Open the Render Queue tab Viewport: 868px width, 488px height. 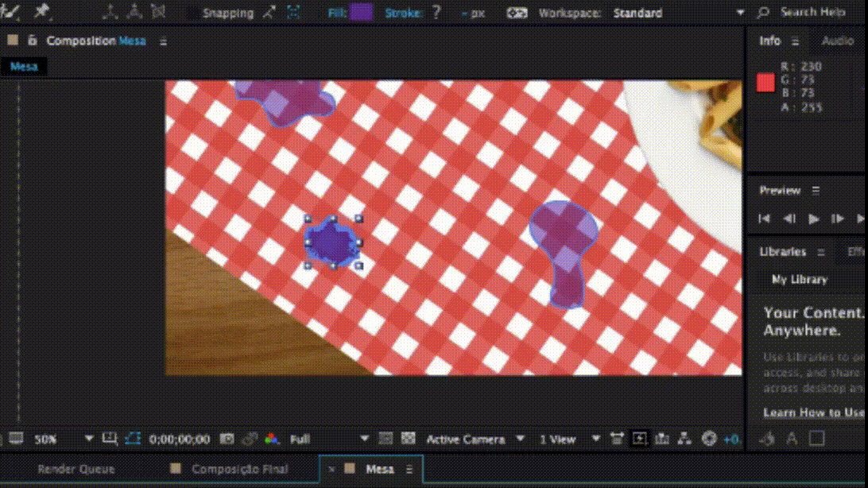coord(76,469)
